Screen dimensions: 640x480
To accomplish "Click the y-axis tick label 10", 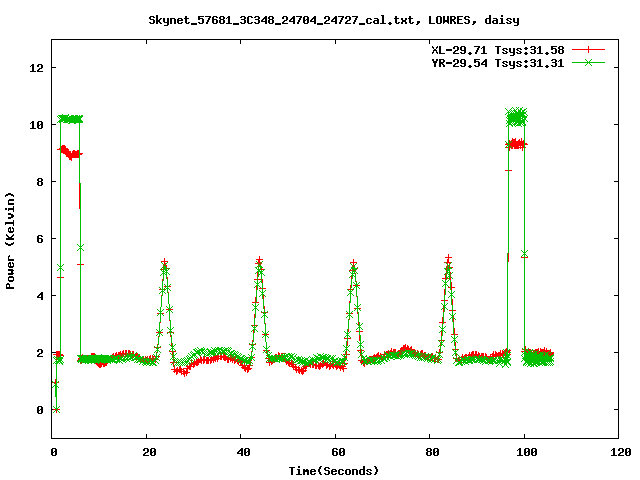I will (x=37, y=125).
